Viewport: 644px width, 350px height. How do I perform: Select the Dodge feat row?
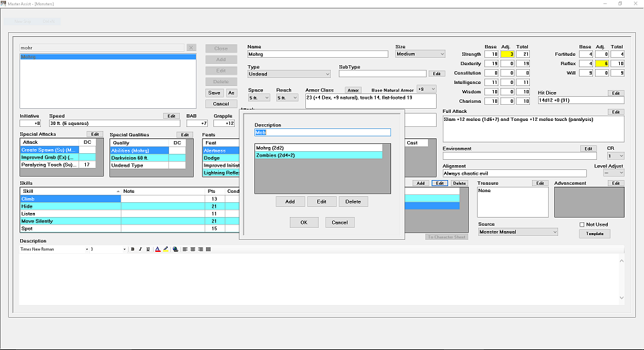pos(221,158)
